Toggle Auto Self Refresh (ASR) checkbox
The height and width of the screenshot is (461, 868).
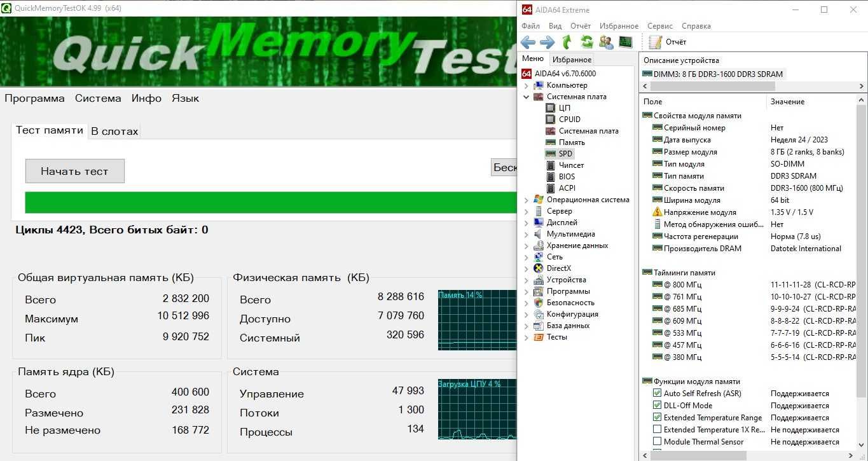[658, 394]
